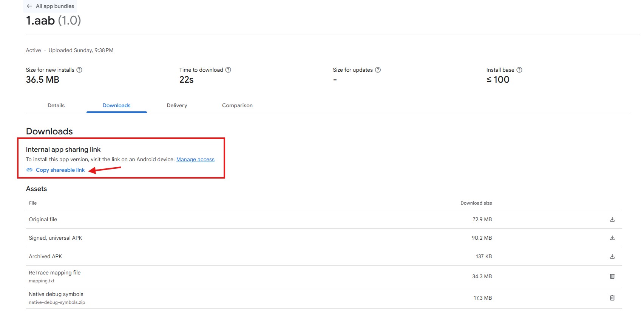Switch to the Details tab
The image size is (644, 319).
[56, 105]
